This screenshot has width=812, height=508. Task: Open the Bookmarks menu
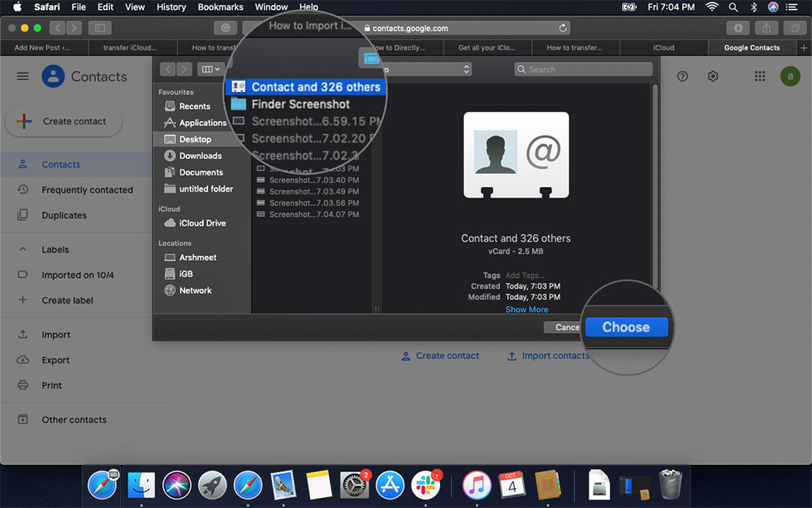click(220, 7)
